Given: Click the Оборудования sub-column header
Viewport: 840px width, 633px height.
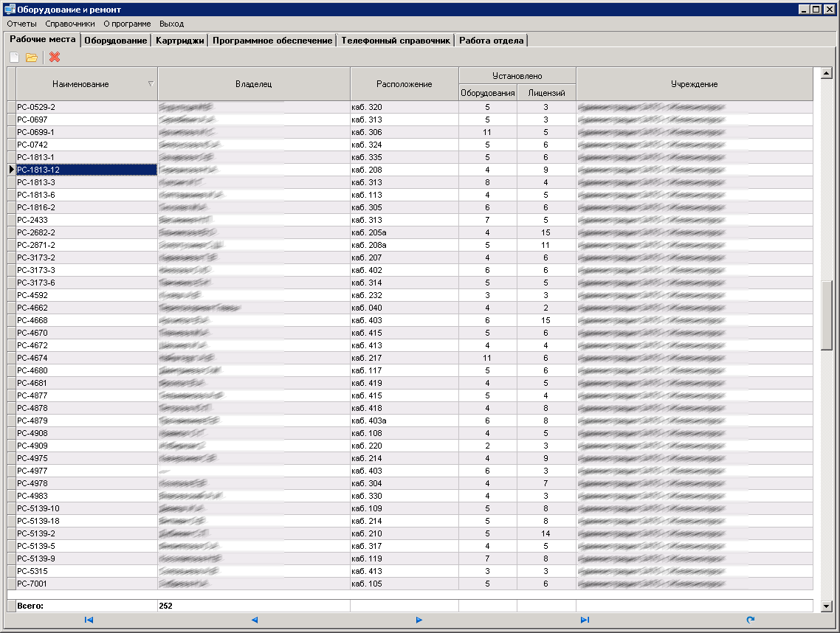Looking at the screenshot, I should (487, 93).
